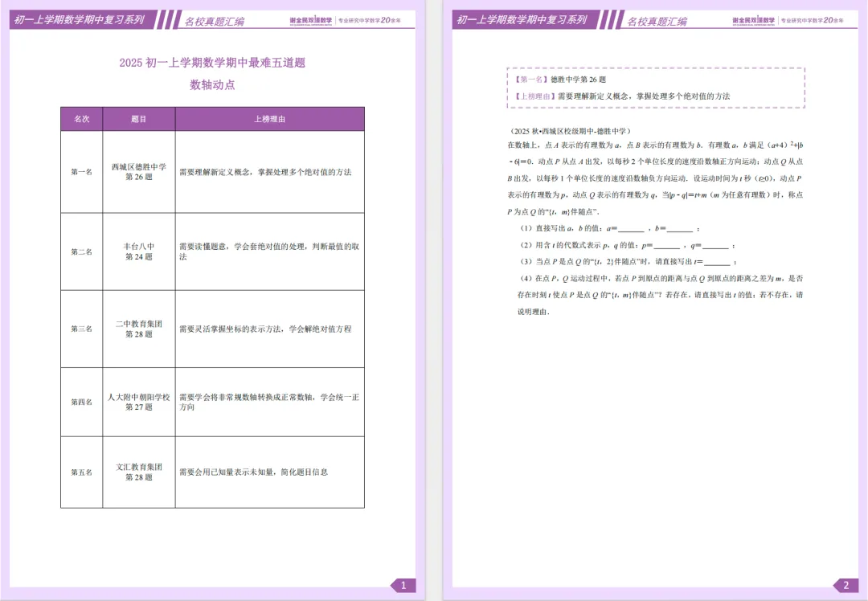Image resolution: width=868 pixels, height=601 pixels.
Task: Click the "第四名" rank cell
Action: (x=82, y=402)
